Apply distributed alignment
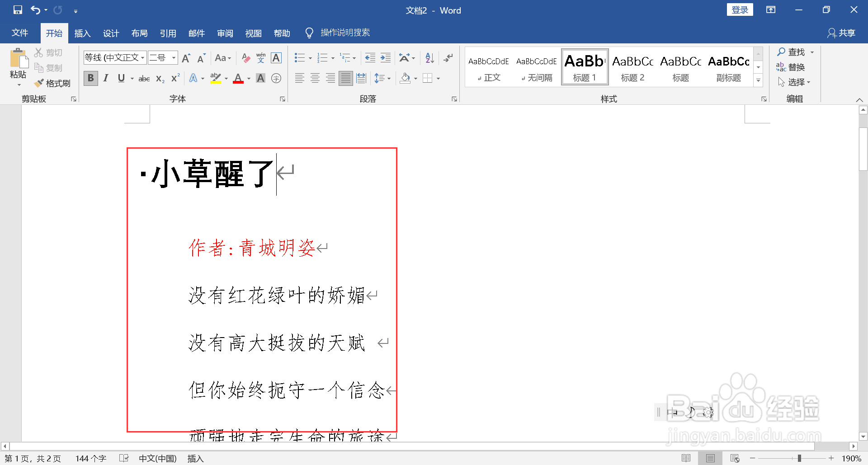The image size is (868, 465). click(x=361, y=78)
